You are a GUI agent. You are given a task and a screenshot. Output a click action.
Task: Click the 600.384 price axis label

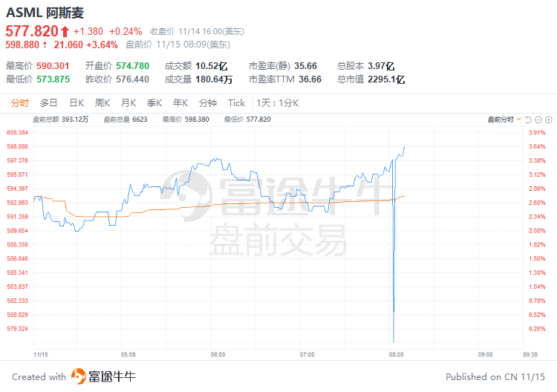(17, 132)
